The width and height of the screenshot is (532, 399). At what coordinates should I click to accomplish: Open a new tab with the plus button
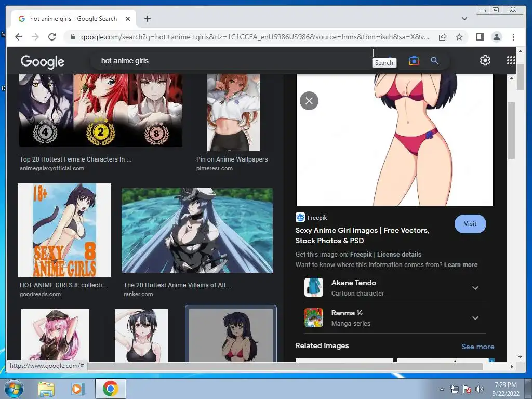[x=147, y=19]
